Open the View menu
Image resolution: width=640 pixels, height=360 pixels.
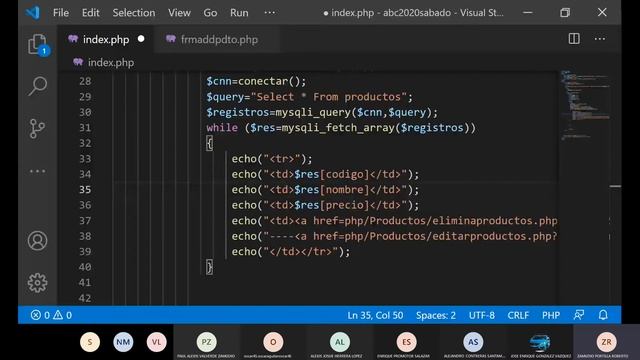point(179,13)
